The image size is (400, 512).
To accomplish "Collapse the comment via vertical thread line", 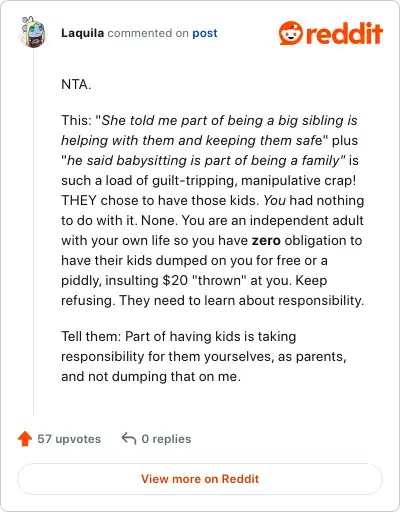I will pyautogui.click(x=33, y=233).
